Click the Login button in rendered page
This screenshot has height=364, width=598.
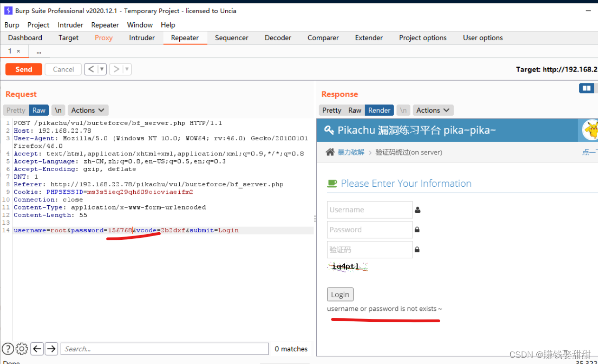340,294
